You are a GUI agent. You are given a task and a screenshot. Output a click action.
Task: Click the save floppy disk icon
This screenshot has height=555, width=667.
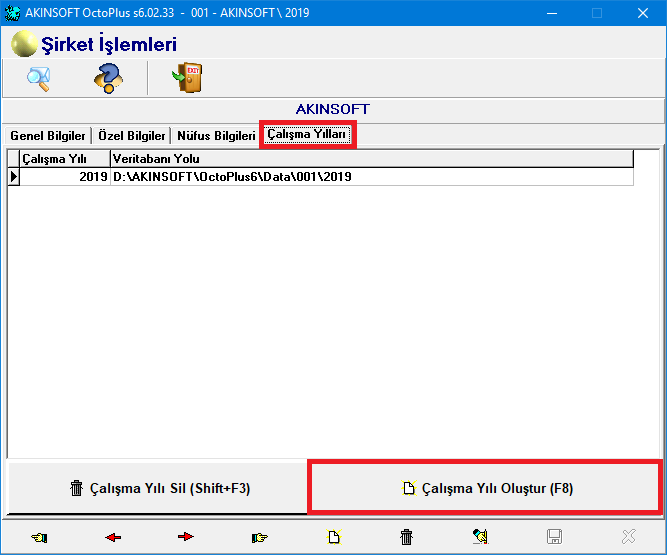click(x=554, y=537)
